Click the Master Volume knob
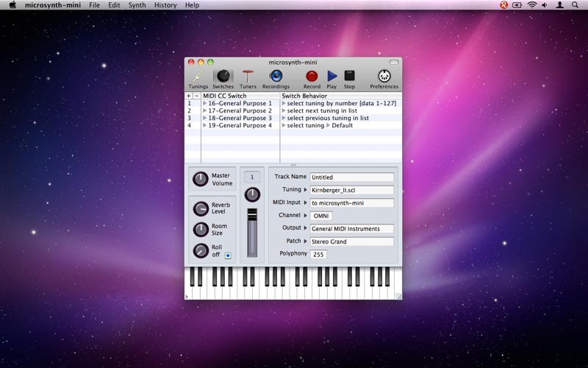This screenshot has width=588, height=368. (200, 179)
